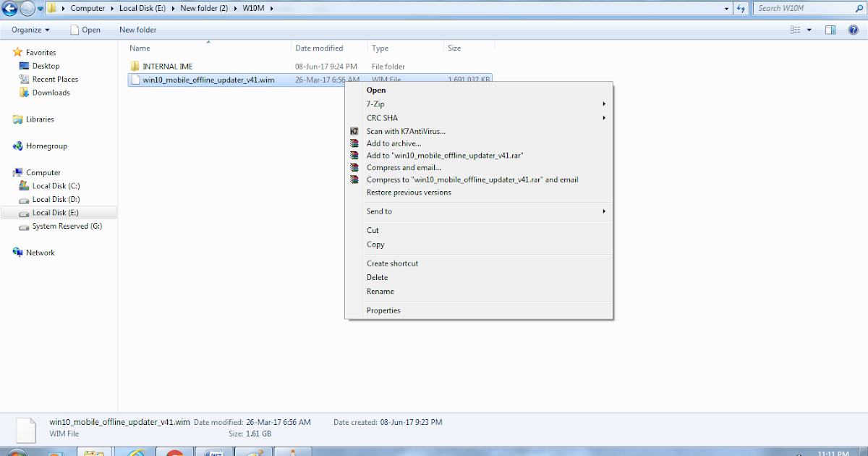Select New folder (2) breadcrumb
Screen dimensions: 868x456
pos(205,9)
